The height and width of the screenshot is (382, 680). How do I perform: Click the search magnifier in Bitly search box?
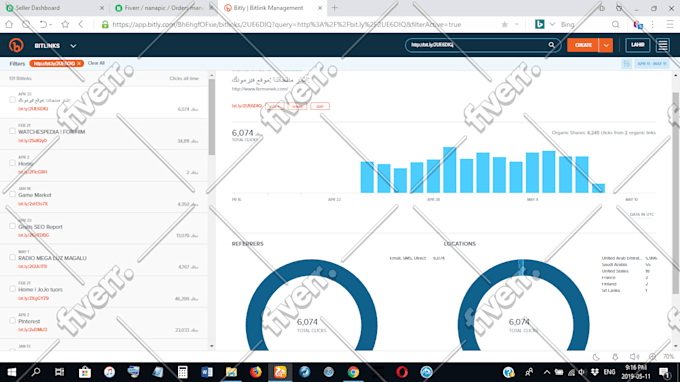[551, 45]
